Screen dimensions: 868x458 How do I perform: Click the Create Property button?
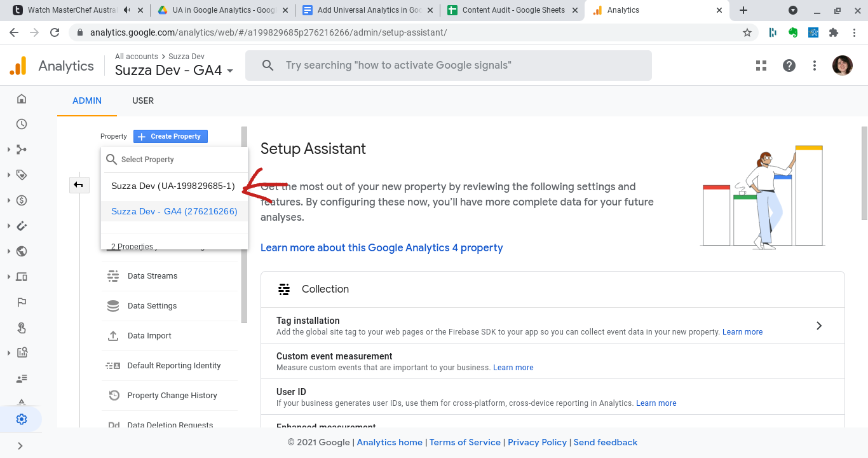pos(170,136)
